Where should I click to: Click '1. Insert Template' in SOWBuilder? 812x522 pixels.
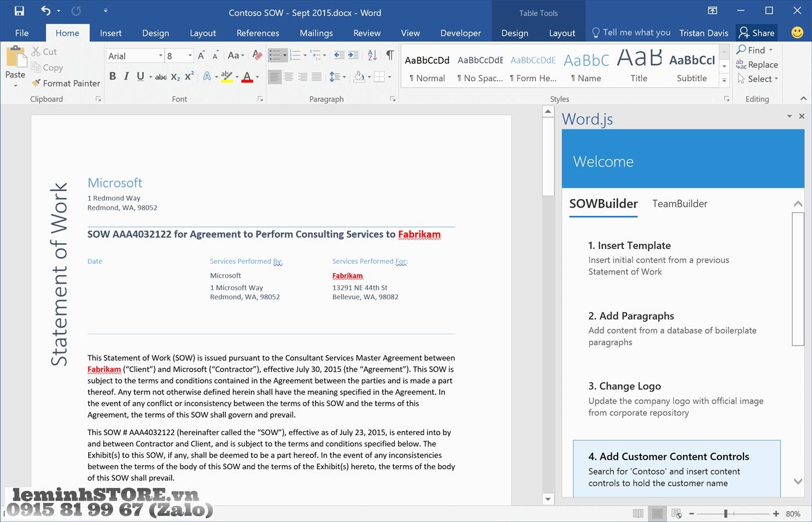(629, 245)
